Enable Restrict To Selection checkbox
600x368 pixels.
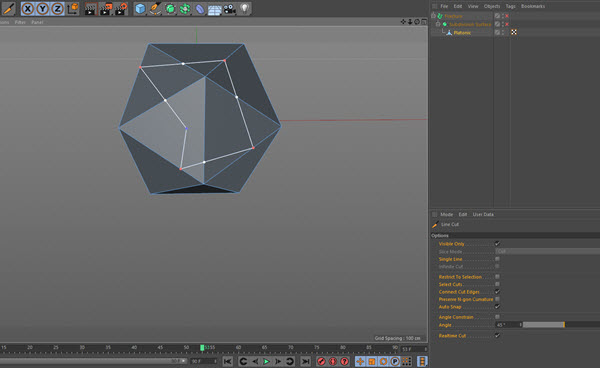(x=497, y=277)
